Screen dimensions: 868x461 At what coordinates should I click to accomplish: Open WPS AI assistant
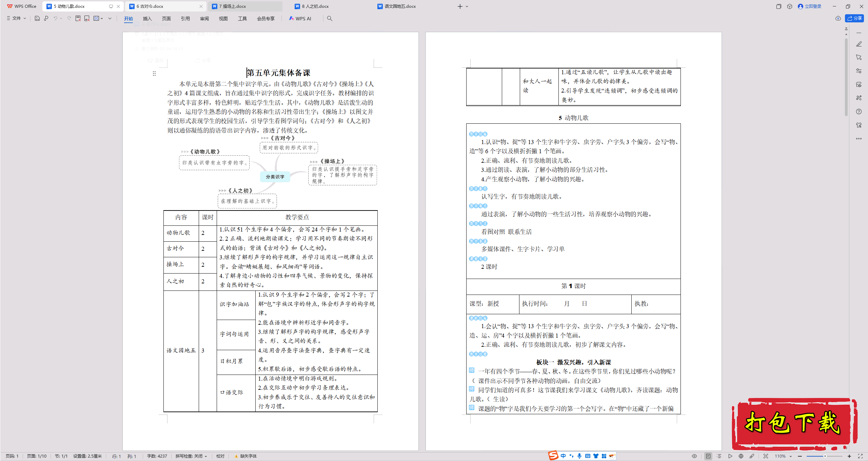(x=300, y=19)
